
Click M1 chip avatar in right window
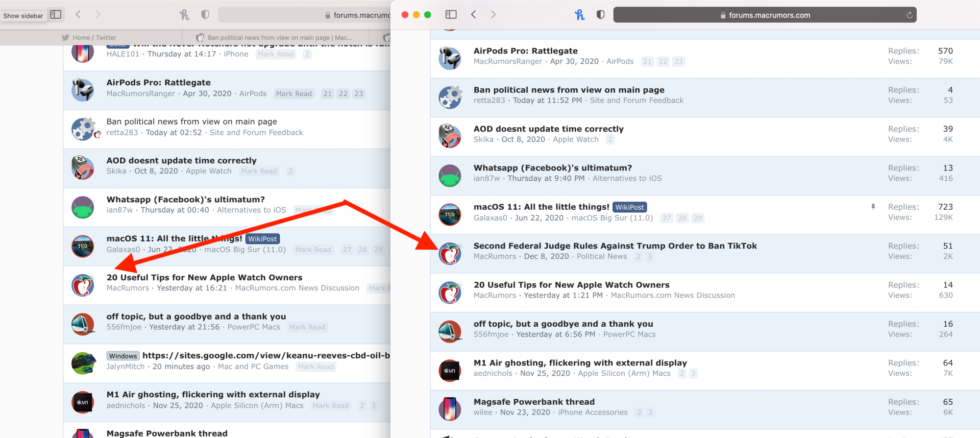point(450,371)
